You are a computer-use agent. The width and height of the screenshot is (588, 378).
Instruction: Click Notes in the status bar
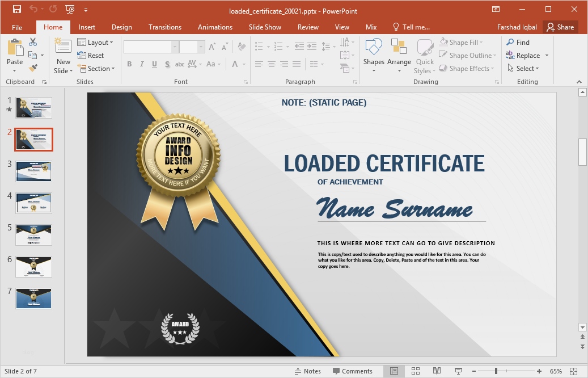tap(308, 371)
